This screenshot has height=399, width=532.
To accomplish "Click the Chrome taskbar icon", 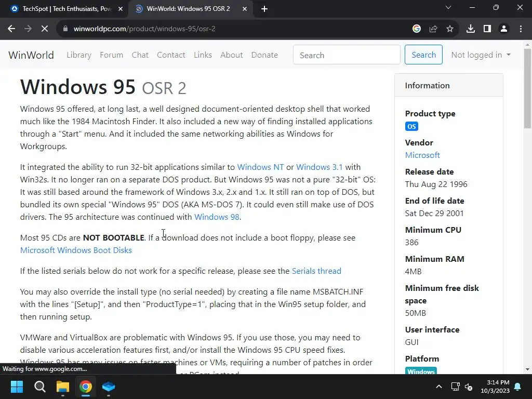I will tap(86, 387).
